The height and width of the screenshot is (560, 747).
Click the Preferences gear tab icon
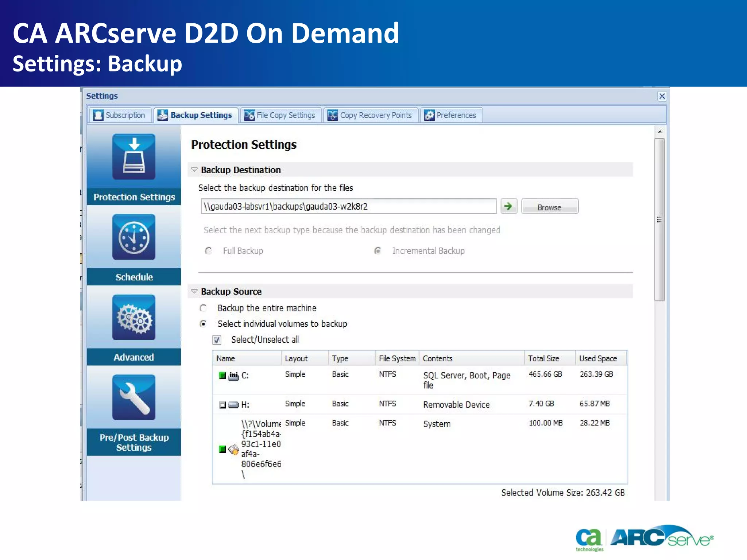(429, 115)
